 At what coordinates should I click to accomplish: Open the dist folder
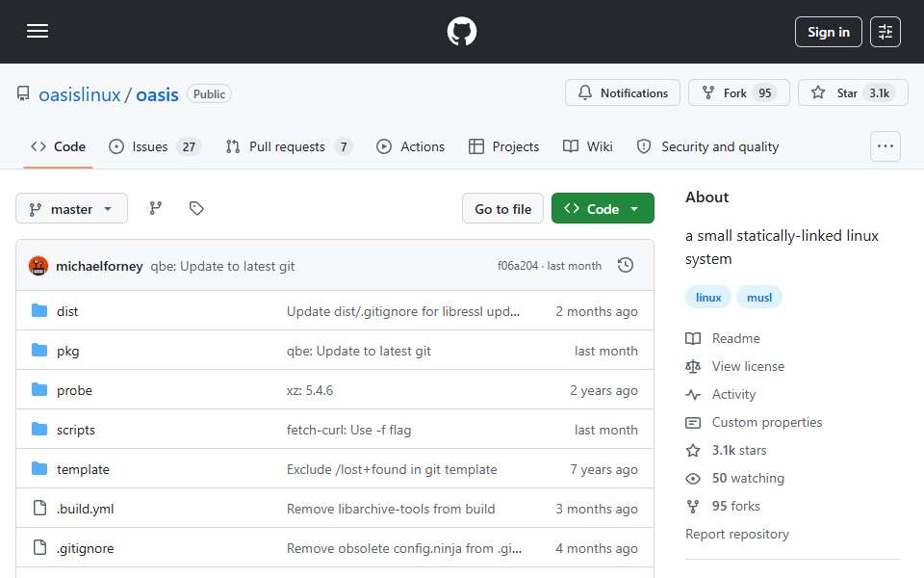(x=67, y=311)
